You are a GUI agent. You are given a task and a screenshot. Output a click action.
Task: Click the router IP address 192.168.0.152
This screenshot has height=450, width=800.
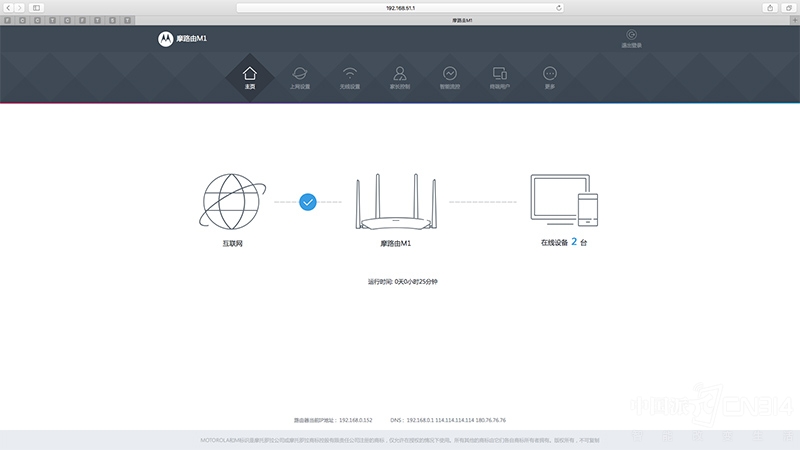click(356, 420)
